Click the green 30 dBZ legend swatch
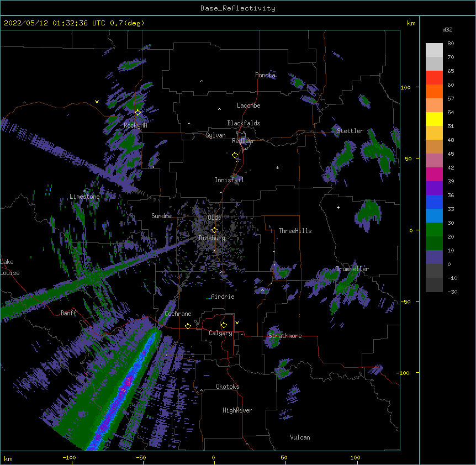Viewport: 476px width, 465px height. click(x=434, y=230)
